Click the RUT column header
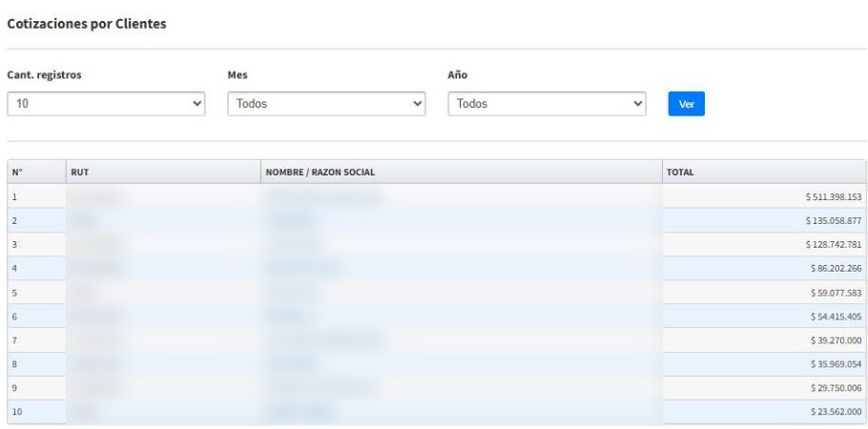Screen dimensions: 868x429 point(163,173)
